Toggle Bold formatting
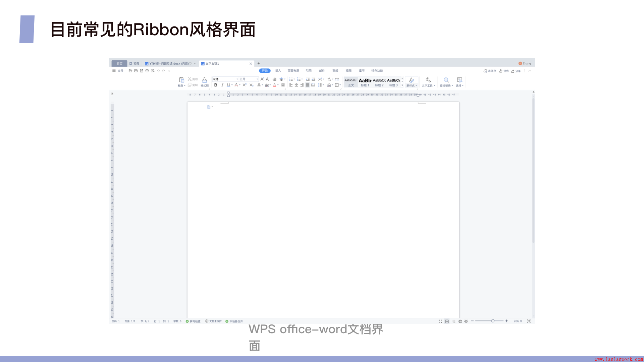Viewport: 644px width, 362px height. (216, 85)
